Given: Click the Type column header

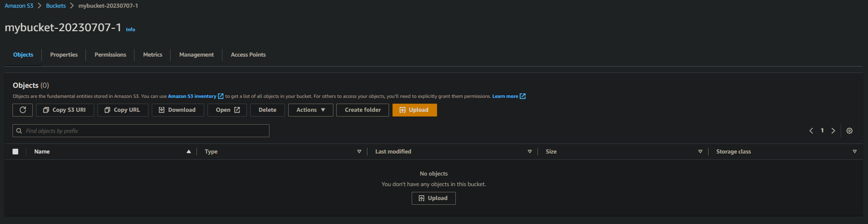Looking at the screenshot, I should tap(211, 152).
